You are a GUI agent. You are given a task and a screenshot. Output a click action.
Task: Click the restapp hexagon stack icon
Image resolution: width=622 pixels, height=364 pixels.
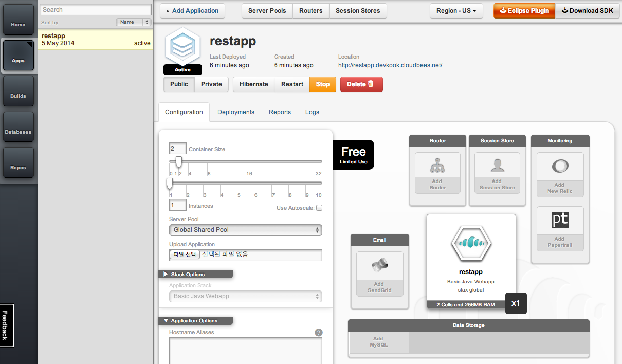[182, 46]
